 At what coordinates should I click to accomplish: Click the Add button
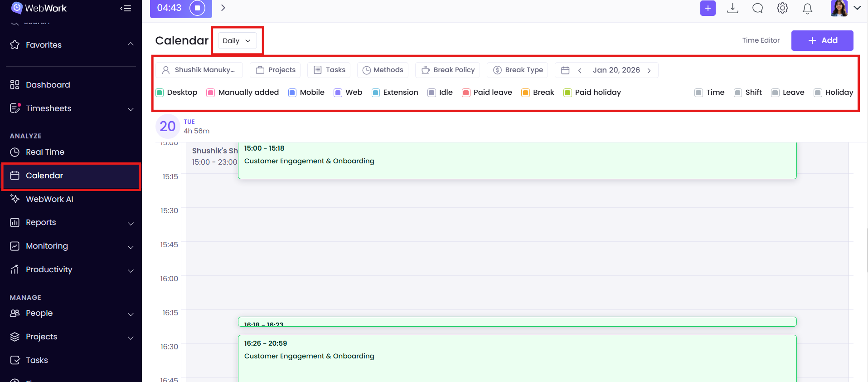(x=822, y=40)
